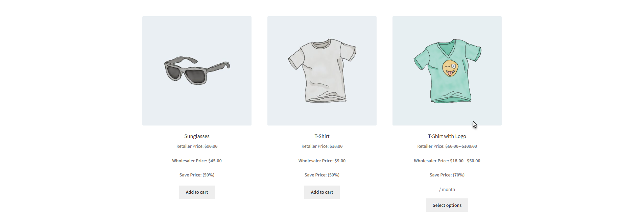
Task: Open the gray T-Shirt product image
Action: 322,71
